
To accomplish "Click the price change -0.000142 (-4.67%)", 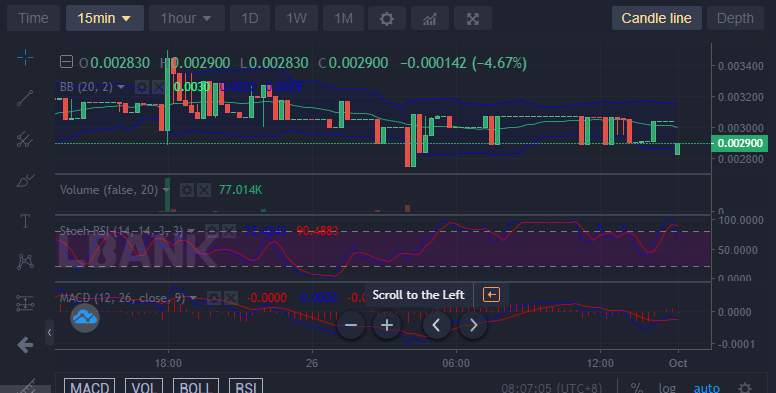I will coord(463,63).
